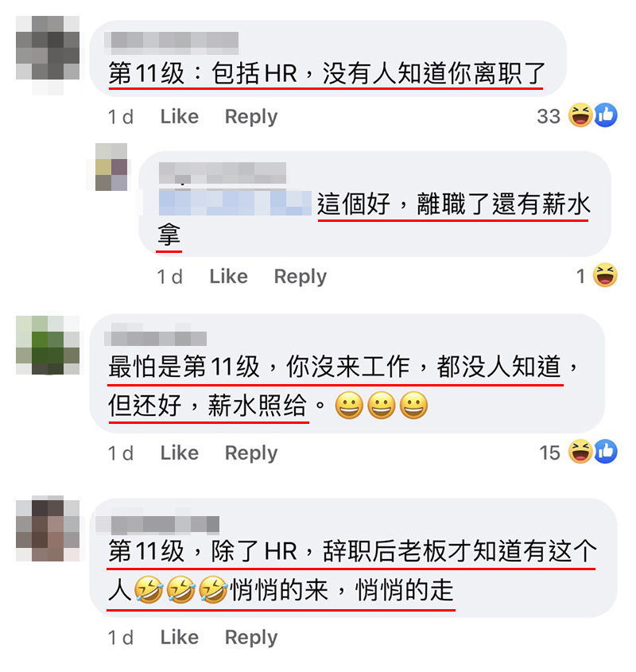Open the small avatar of the reply author

pyautogui.click(x=111, y=167)
